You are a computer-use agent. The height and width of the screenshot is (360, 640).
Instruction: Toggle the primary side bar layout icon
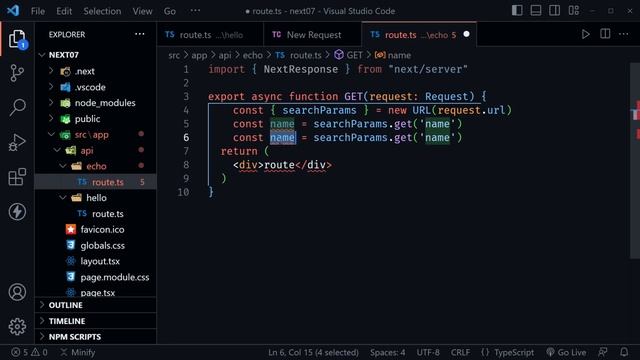517,10
